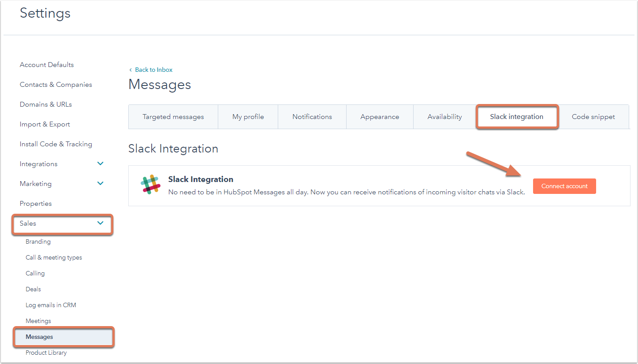Navigate to Domains & URLs
Image resolution: width=638 pixels, height=364 pixels.
coord(46,104)
